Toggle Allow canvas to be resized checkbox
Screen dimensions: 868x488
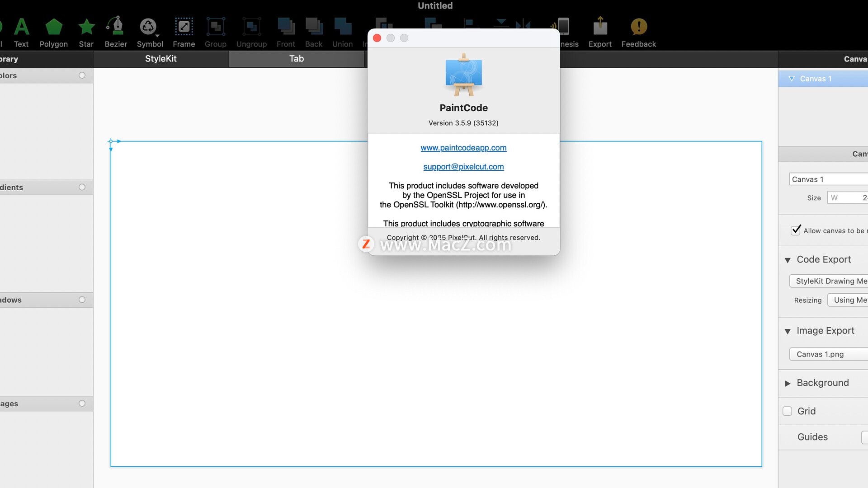click(796, 230)
